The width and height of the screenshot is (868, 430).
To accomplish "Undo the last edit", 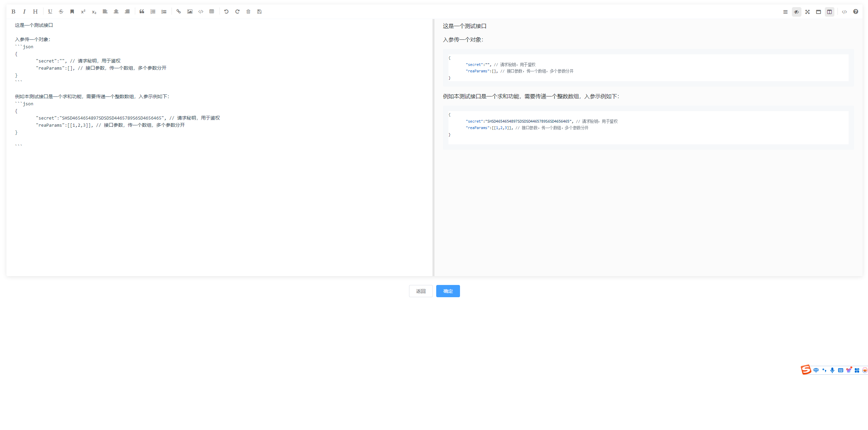I will (226, 12).
